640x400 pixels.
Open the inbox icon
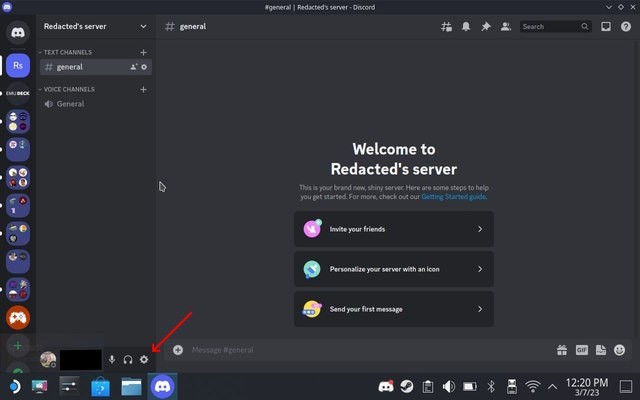coord(606,27)
